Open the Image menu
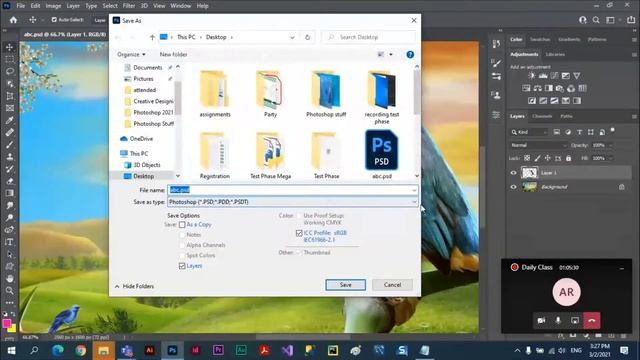This screenshot has height=360, width=640. [x=53, y=6]
